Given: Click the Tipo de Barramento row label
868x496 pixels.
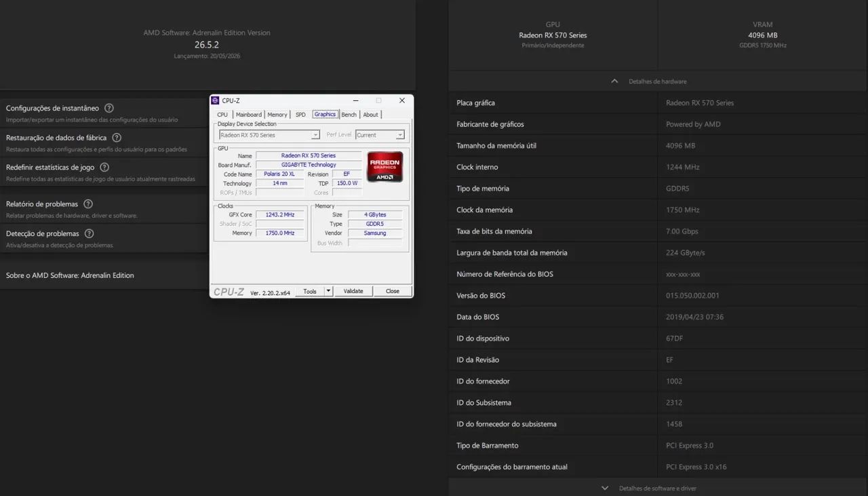Looking at the screenshot, I should pos(488,446).
